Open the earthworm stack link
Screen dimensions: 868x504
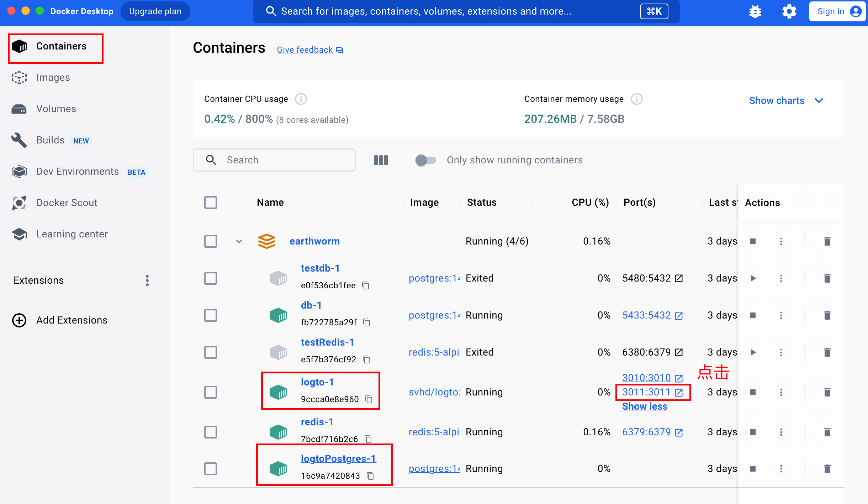pyautogui.click(x=314, y=241)
